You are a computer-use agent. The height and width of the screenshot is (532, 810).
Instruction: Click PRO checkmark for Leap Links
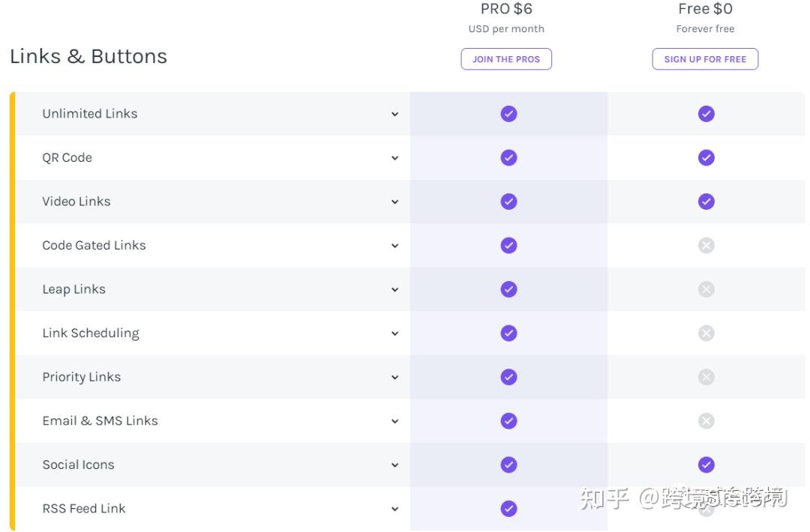click(508, 289)
